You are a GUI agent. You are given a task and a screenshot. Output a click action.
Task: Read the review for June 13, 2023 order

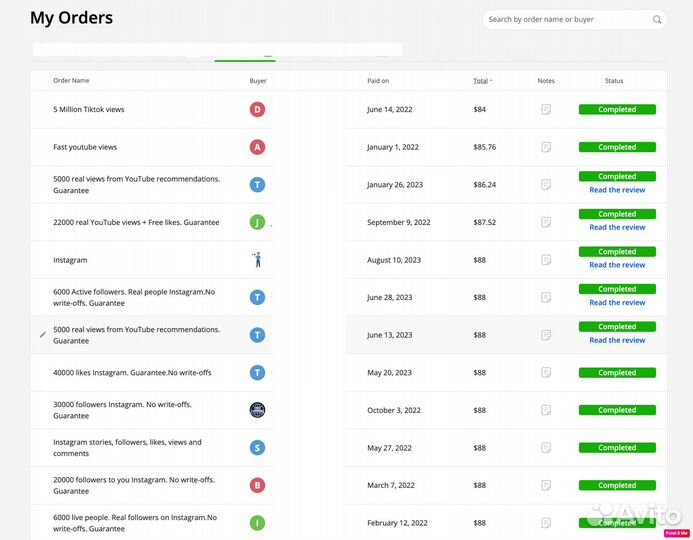click(x=617, y=340)
